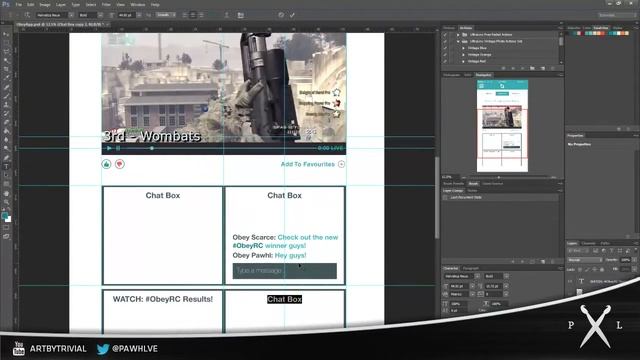Switch to the Swatches panel tab

pos(600,28)
